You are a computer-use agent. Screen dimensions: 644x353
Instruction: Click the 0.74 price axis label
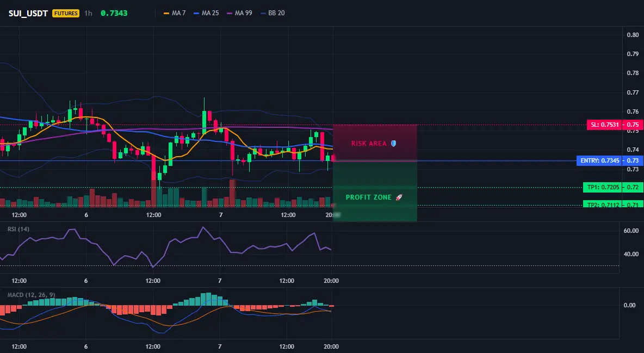pyautogui.click(x=633, y=150)
